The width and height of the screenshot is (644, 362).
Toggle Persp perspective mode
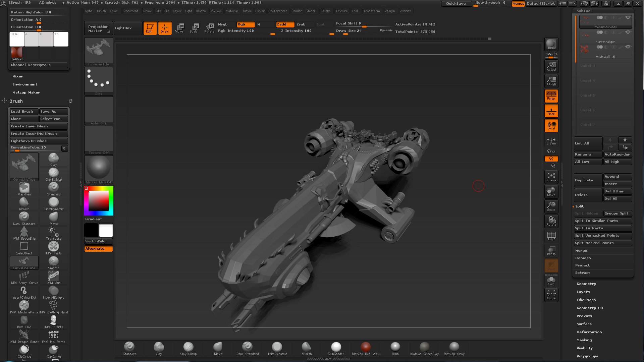(551, 96)
